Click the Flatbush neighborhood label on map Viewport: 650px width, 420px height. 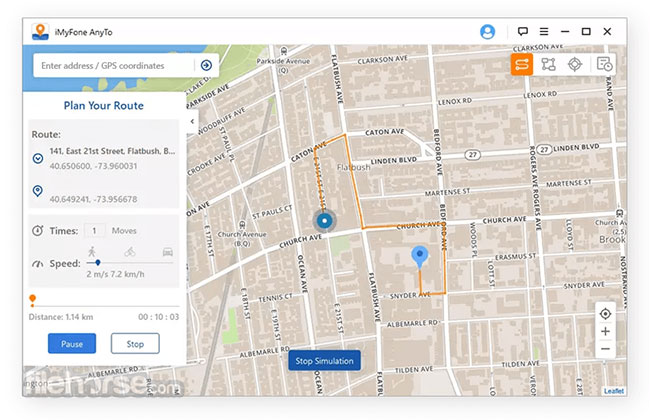click(354, 167)
